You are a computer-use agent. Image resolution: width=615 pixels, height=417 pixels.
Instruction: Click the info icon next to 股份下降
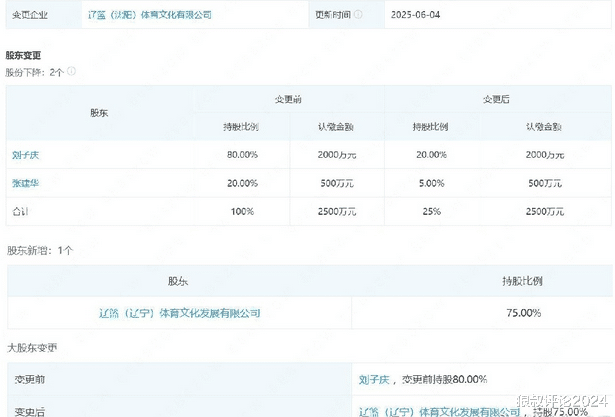(71, 72)
